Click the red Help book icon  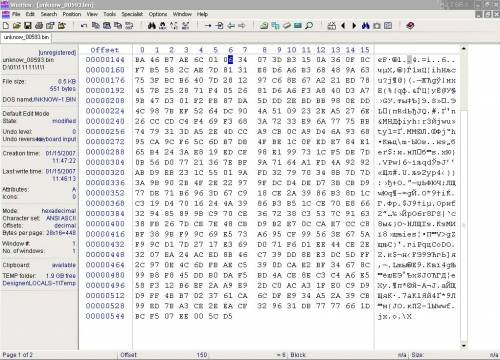410,26
